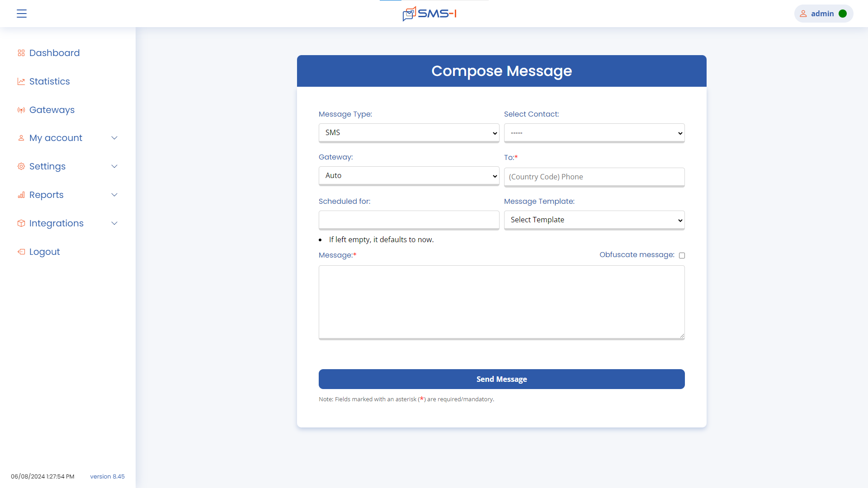Image resolution: width=868 pixels, height=488 pixels.
Task: Select My account menu item
Action: (56, 138)
